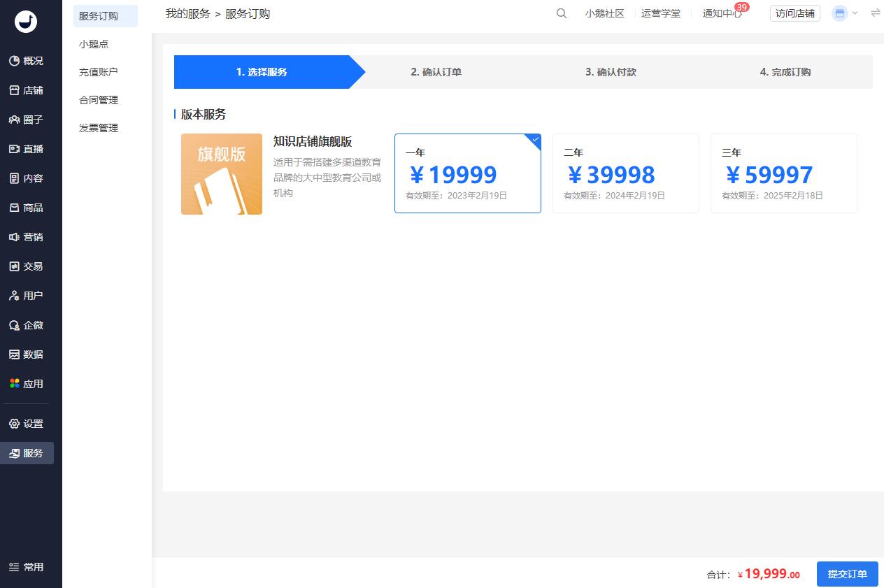The image size is (884, 588).
Task: Click the notification badge showing 39
Action: 742,7
